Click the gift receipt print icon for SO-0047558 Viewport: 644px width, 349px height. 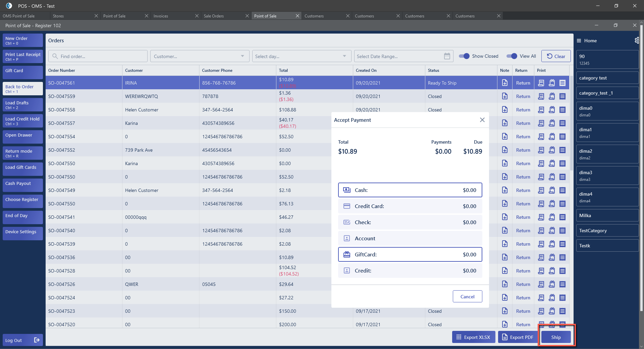[551, 110]
